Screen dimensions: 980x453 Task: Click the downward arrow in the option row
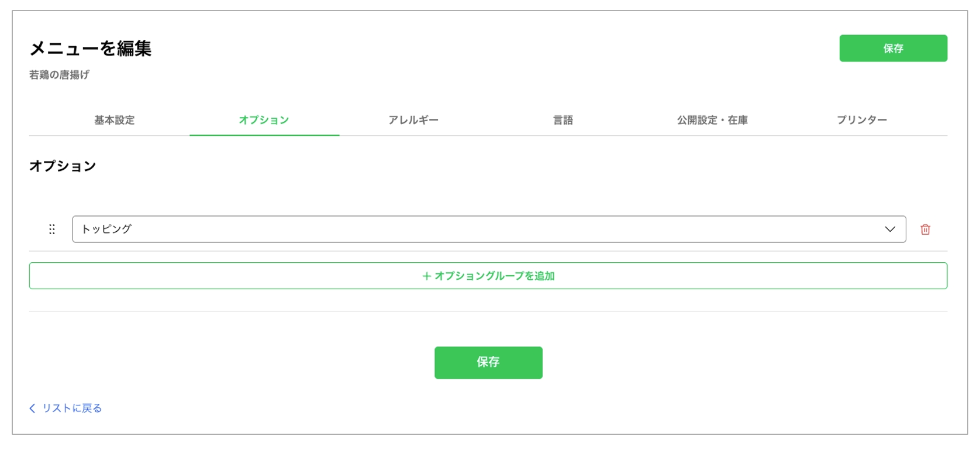(889, 229)
